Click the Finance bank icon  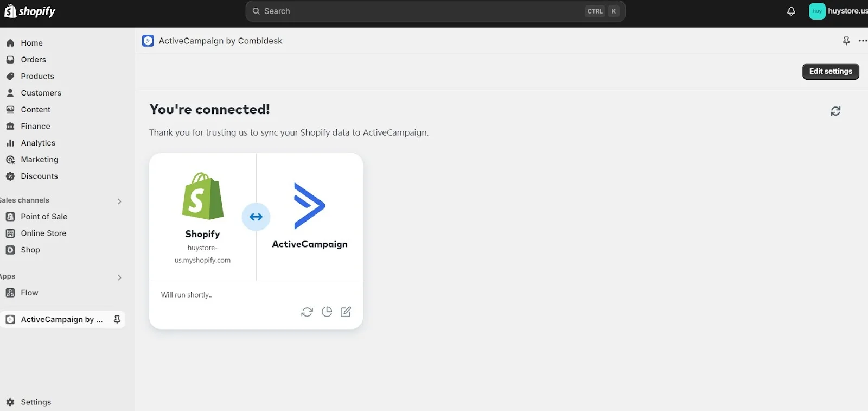point(10,126)
